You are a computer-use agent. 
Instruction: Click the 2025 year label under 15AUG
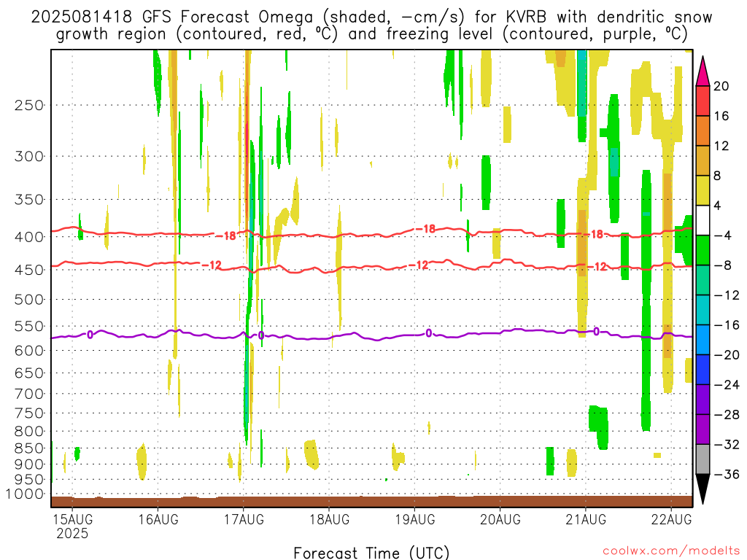(x=72, y=533)
